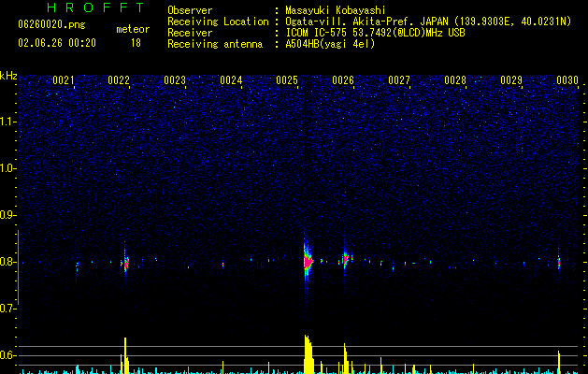Image resolution: width=588 pixels, height=374 pixels.
Task: Click the yellow power bar below the 0026 echo
Action: tap(345, 359)
